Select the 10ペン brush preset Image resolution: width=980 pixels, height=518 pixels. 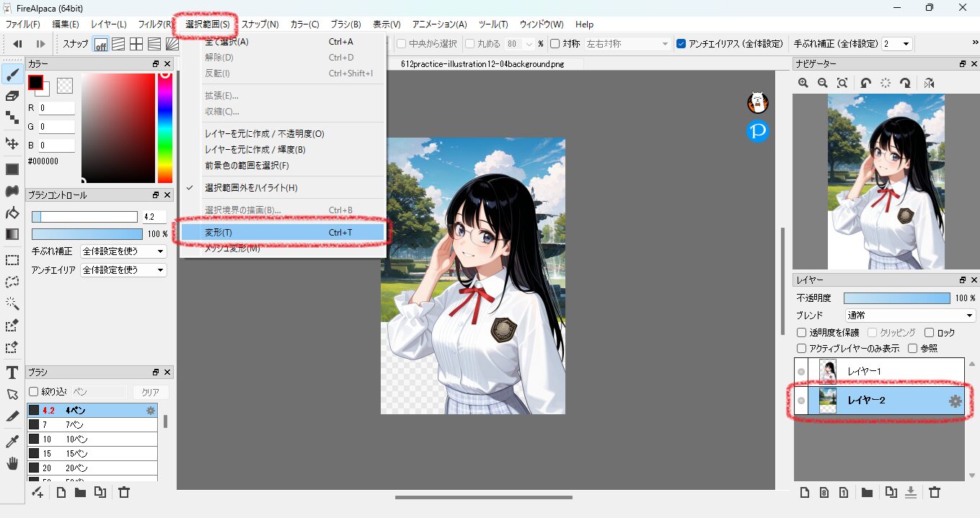(x=92, y=439)
